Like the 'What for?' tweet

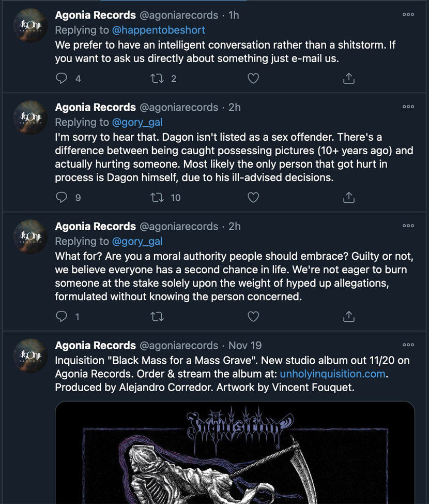click(253, 317)
